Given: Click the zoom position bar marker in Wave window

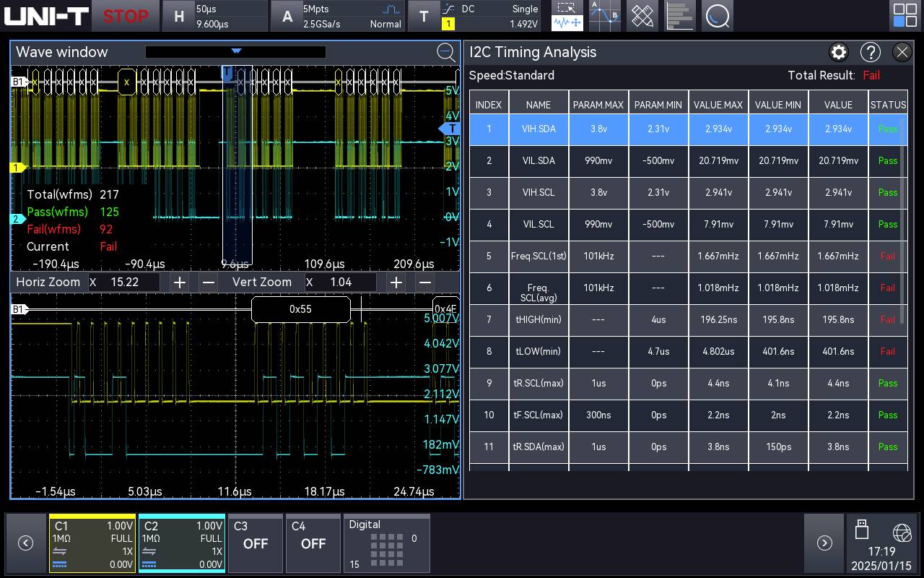Looking at the screenshot, I should (x=236, y=51).
